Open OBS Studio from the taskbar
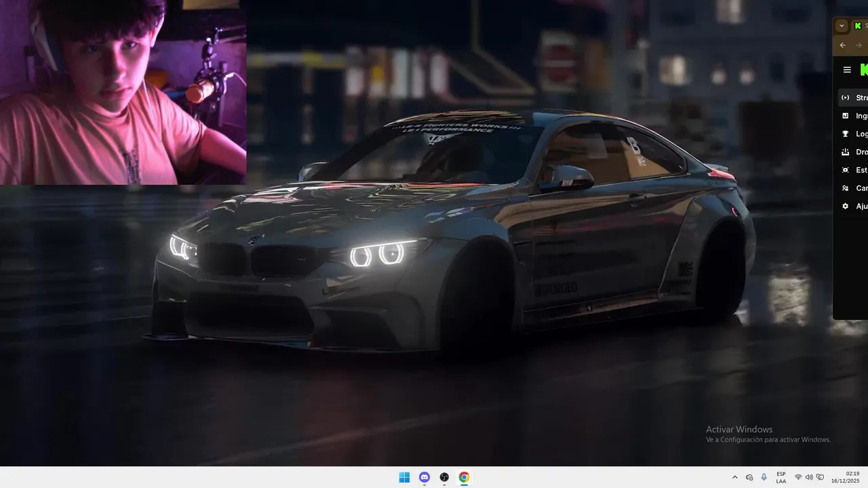 click(x=444, y=477)
